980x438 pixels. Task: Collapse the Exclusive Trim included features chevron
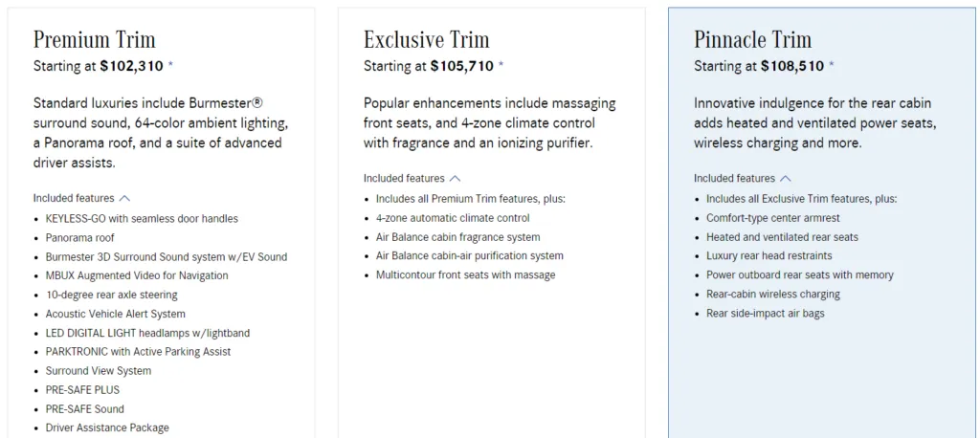(455, 178)
